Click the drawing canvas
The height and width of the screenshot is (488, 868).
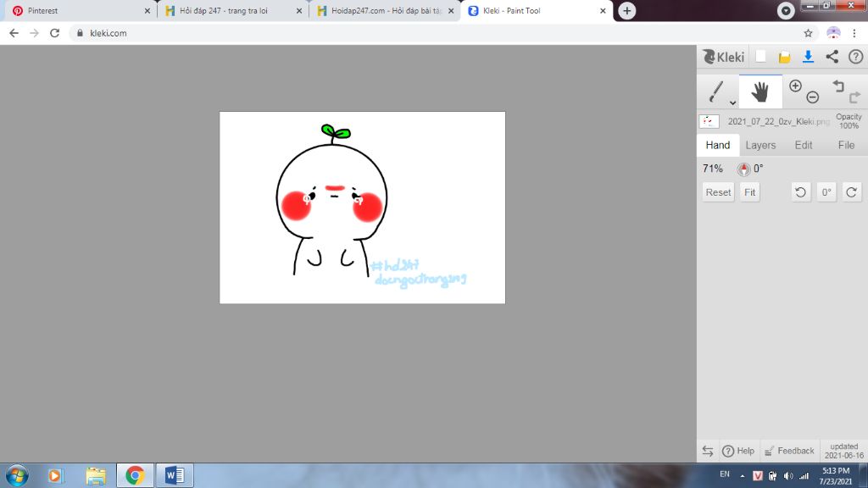coord(362,208)
